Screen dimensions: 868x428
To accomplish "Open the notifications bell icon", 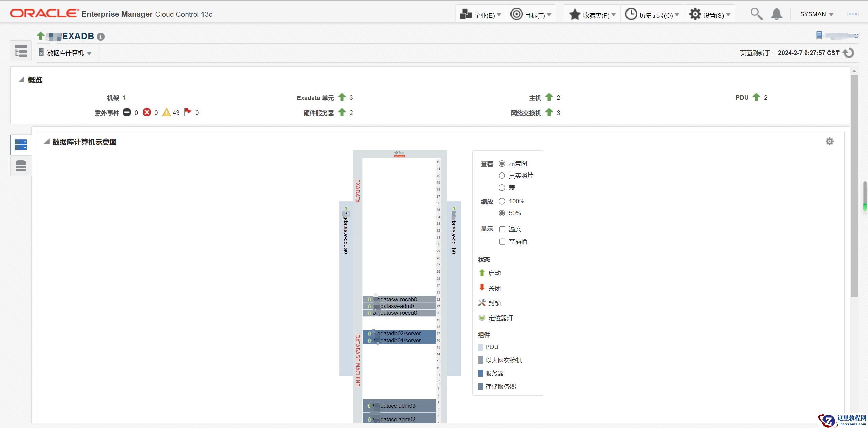I will [x=776, y=14].
